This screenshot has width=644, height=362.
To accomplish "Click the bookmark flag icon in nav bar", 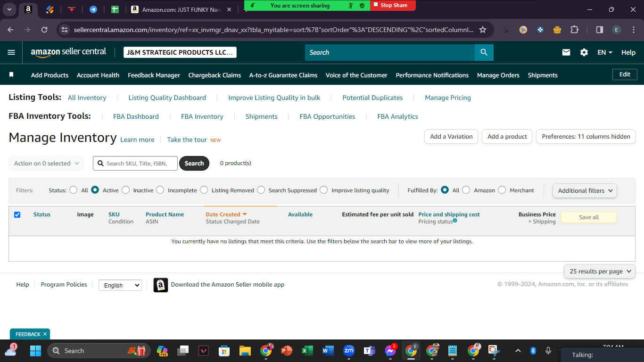I will (11, 75).
